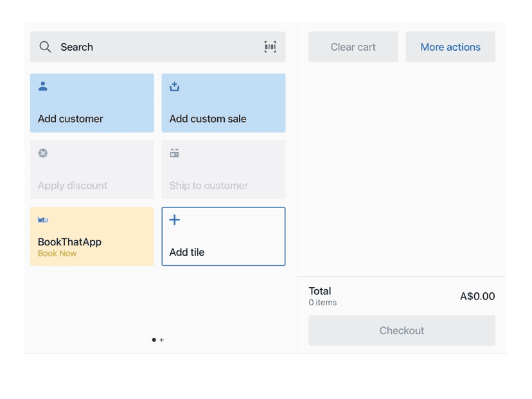532x399 pixels.
Task: Select the Apply discount tile
Action: [x=92, y=170]
